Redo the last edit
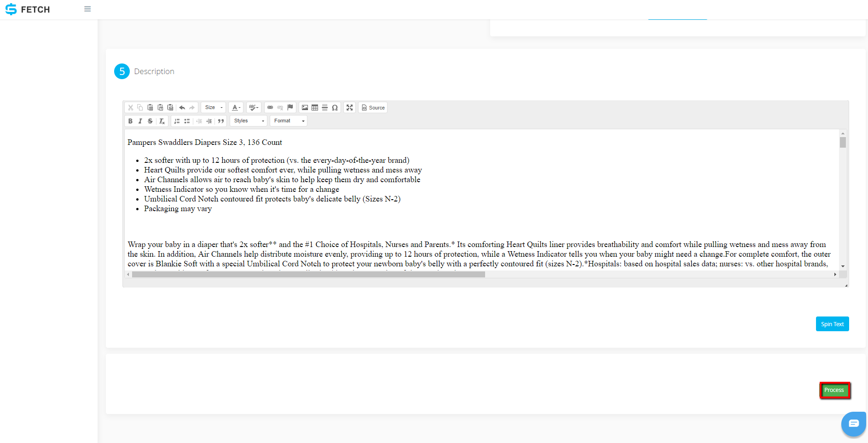868x443 pixels. pyautogui.click(x=192, y=108)
